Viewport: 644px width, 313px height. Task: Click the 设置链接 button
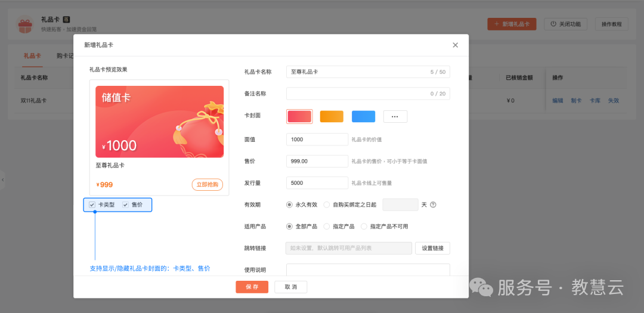(432, 248)
